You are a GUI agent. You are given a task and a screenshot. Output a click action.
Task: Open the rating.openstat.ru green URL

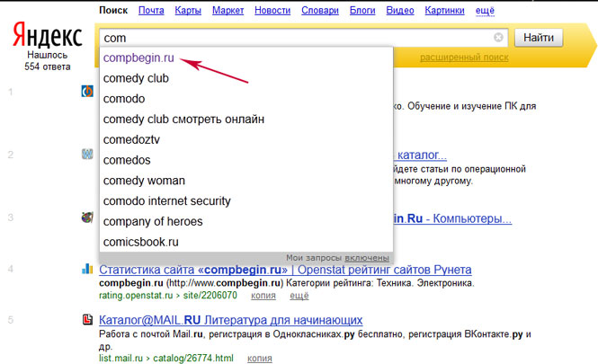pos(168,296)
